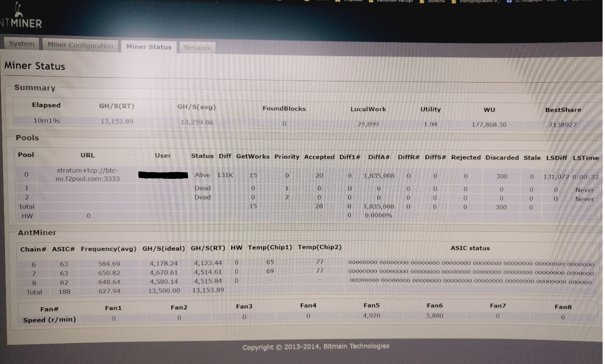Click the Summary section title
605x364 pixels.
coord(35,87)
